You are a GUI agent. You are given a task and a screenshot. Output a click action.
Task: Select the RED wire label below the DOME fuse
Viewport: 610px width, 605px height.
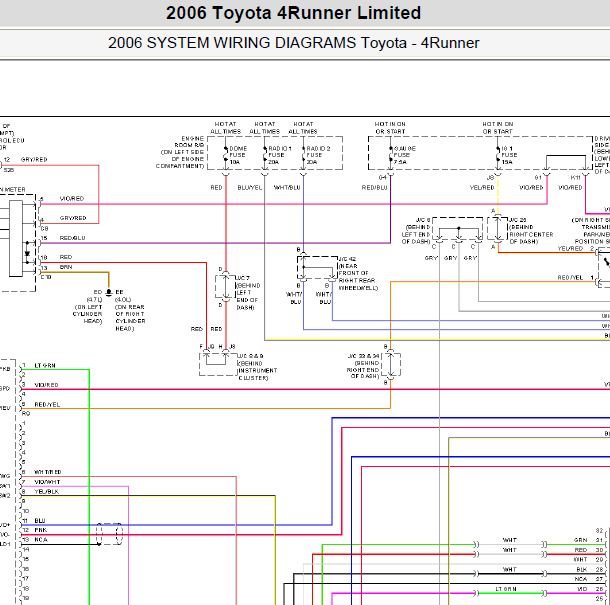(216, 188)
